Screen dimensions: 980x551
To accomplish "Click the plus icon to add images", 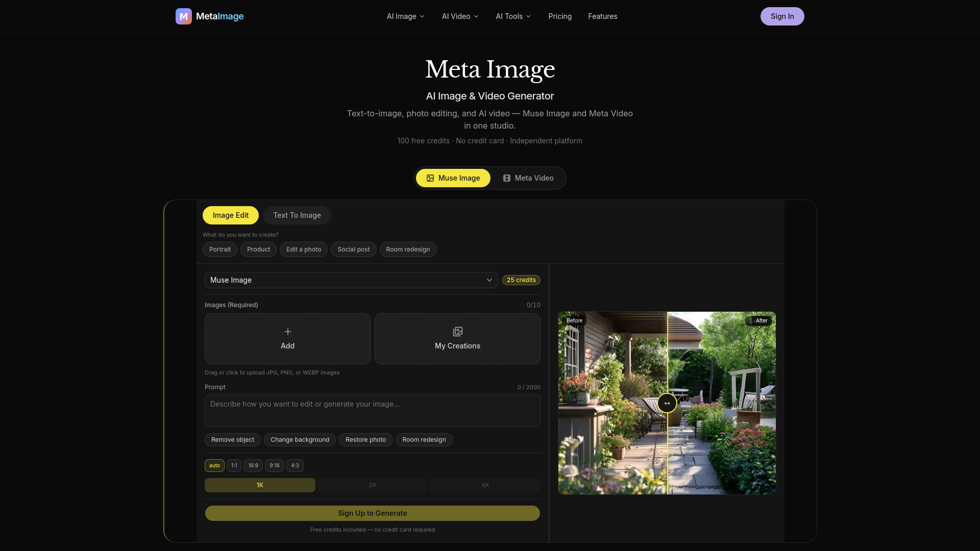I will (x=288, y=332).
